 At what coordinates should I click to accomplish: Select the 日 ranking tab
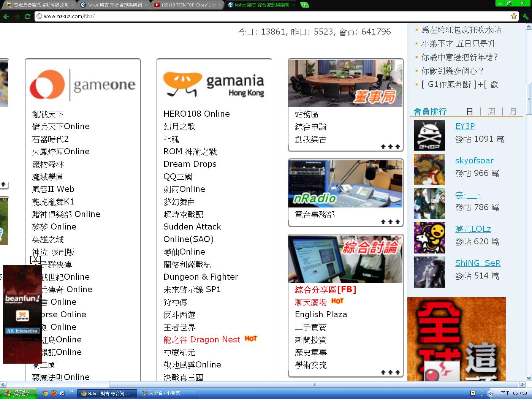click(470, 111)
